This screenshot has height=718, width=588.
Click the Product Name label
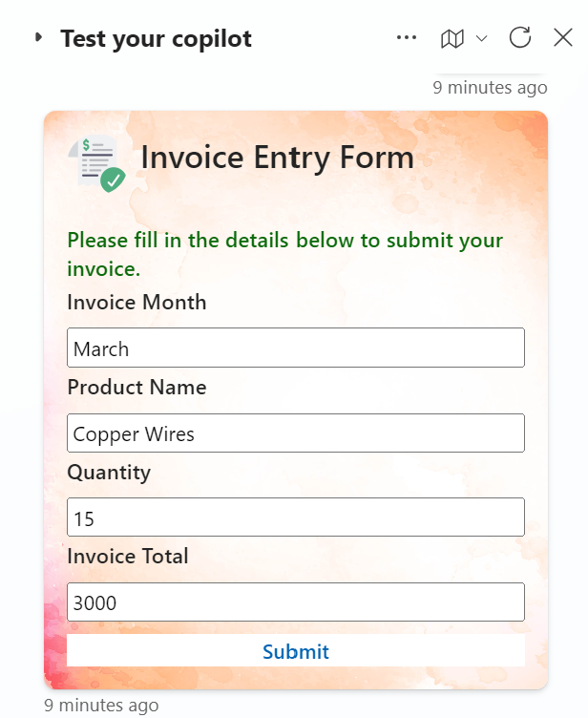coord(136,388)
